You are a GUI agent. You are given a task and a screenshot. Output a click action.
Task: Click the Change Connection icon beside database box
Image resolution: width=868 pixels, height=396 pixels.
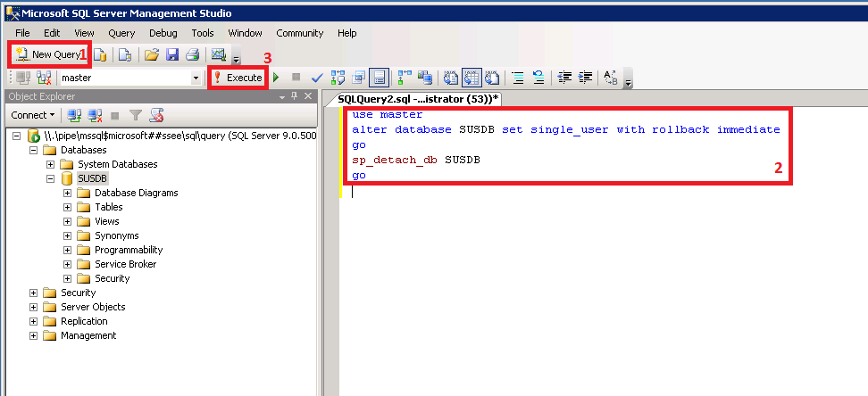coord(44,78)
